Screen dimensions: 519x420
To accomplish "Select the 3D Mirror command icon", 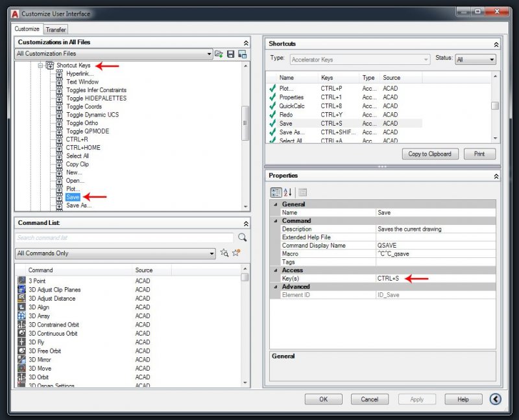I will pos(21,360).
